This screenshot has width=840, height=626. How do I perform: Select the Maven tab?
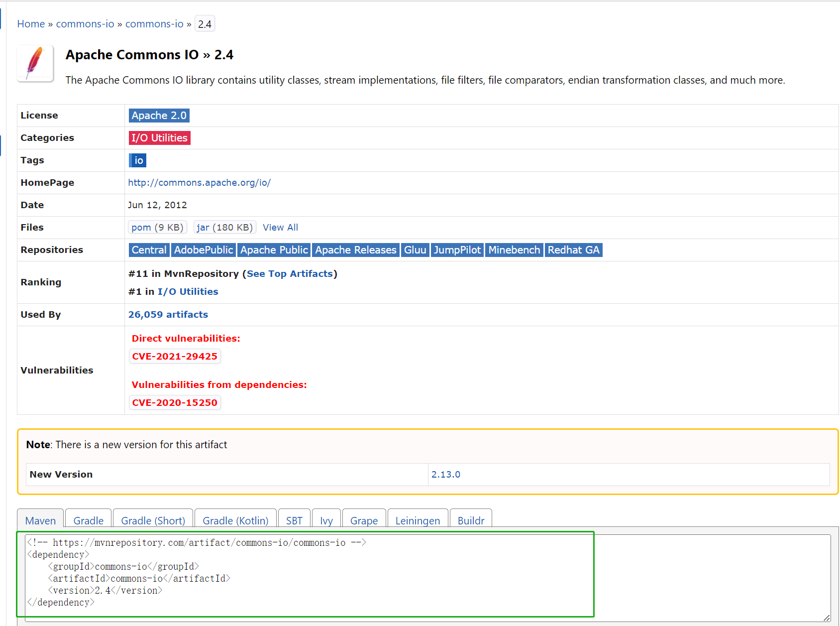[40, 520]
